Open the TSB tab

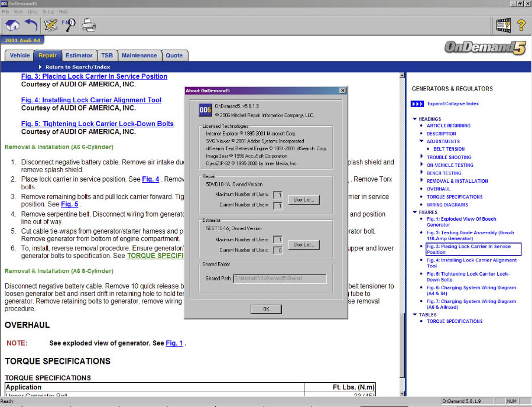[x=107, y=56]
